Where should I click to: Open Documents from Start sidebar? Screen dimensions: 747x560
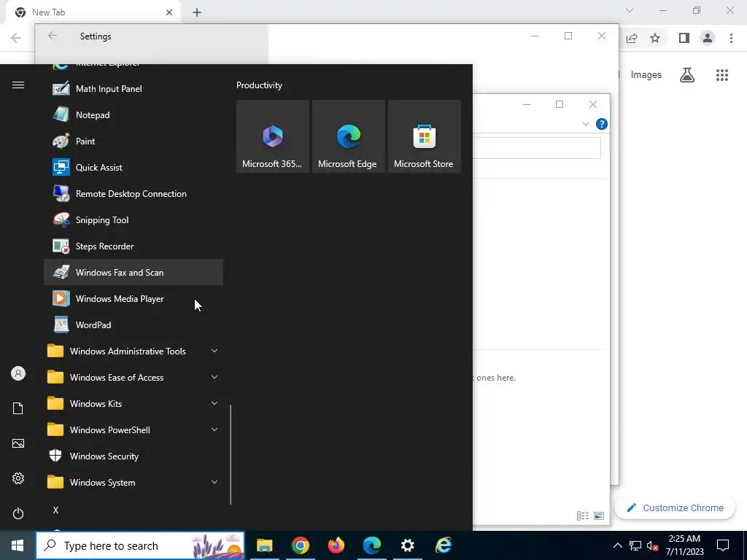(x=18, y=408)
